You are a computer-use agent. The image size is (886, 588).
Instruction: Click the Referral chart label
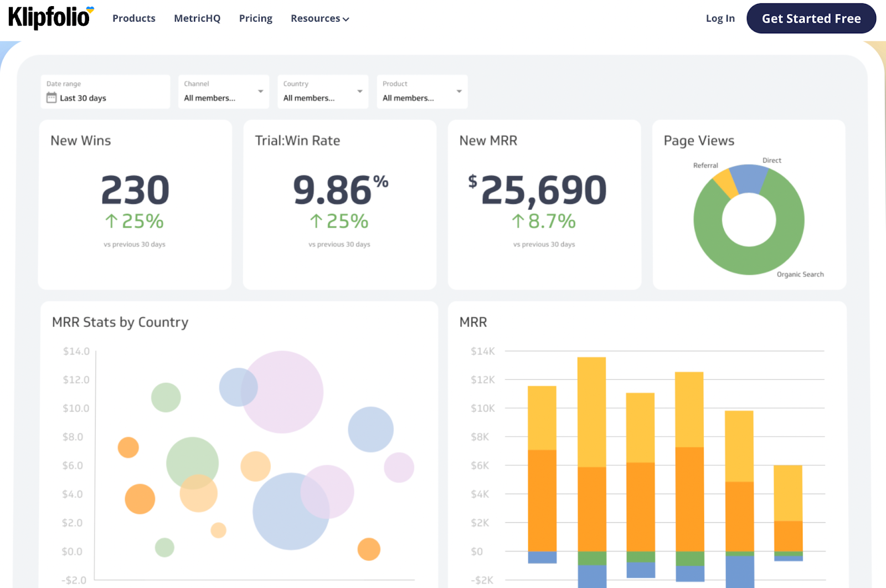click(x=705, y=166)
